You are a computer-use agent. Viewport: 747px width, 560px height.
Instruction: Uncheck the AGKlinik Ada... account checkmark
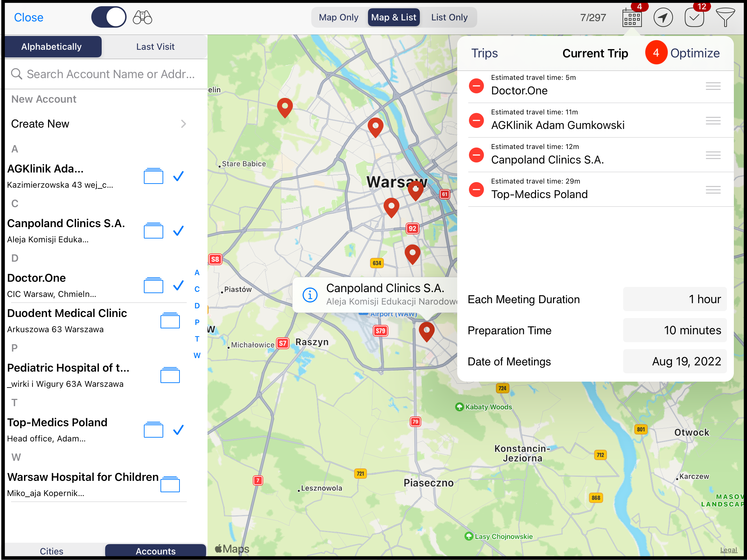tap(178, 176)
